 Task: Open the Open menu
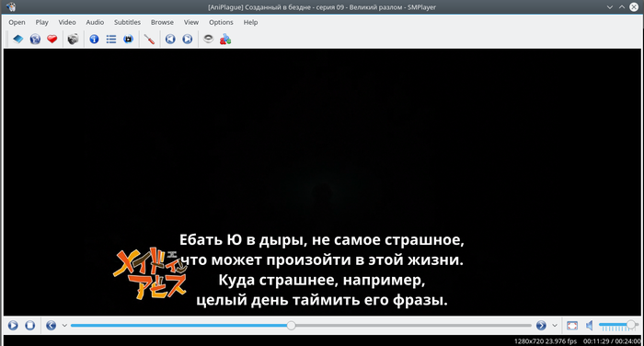tap(17, 22)
